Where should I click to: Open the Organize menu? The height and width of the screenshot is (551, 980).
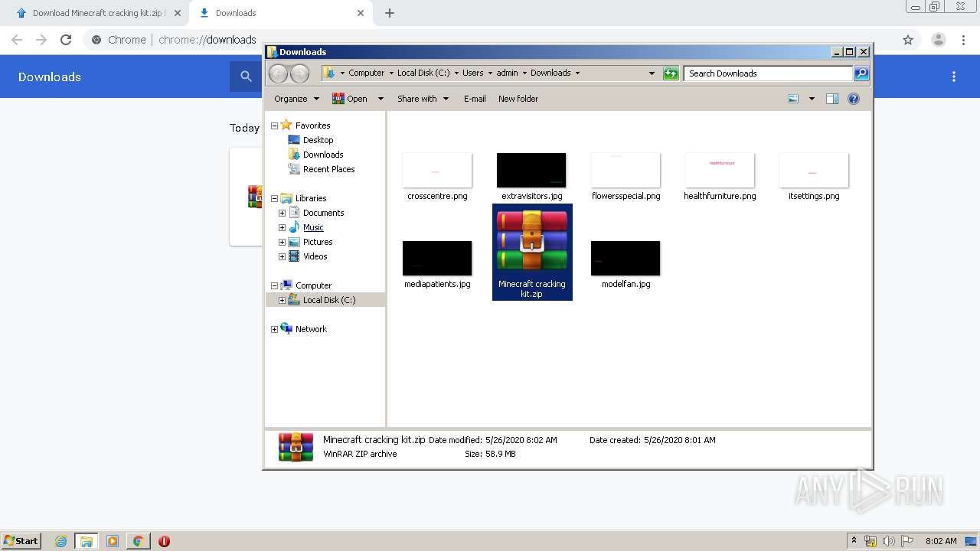click(296, 99)
